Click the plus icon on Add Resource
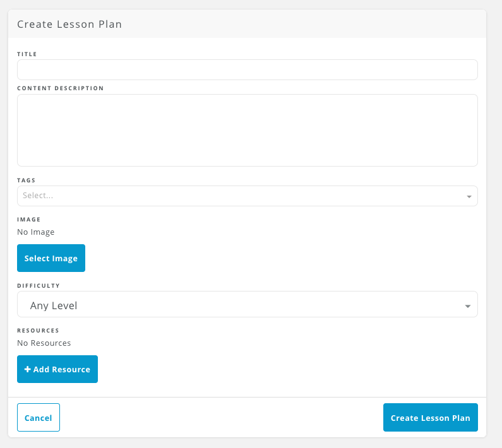The width and height of the screenshot is (502, 448). click(x=28, y=369)
